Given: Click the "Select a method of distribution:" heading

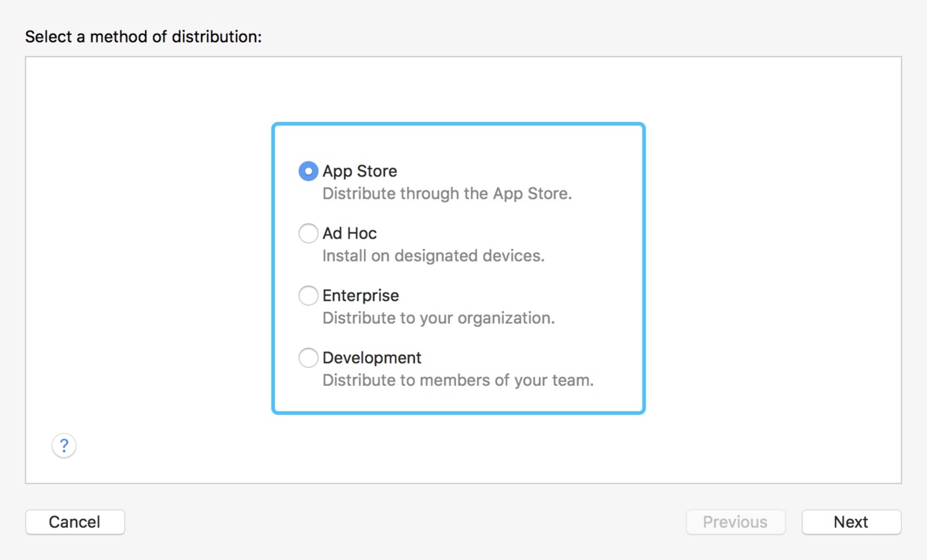Looking at the screenshot, I should click(144, 37).
